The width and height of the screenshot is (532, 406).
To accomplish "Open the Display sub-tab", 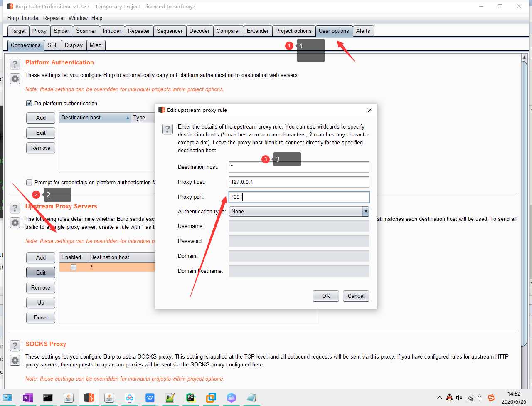I will coord(74,45).
